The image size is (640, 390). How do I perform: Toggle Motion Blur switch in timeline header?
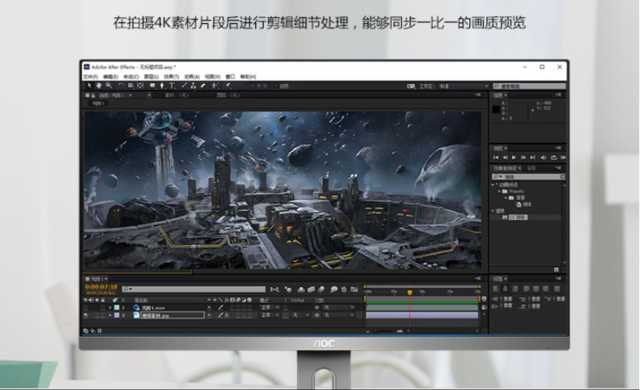point(321,289)
